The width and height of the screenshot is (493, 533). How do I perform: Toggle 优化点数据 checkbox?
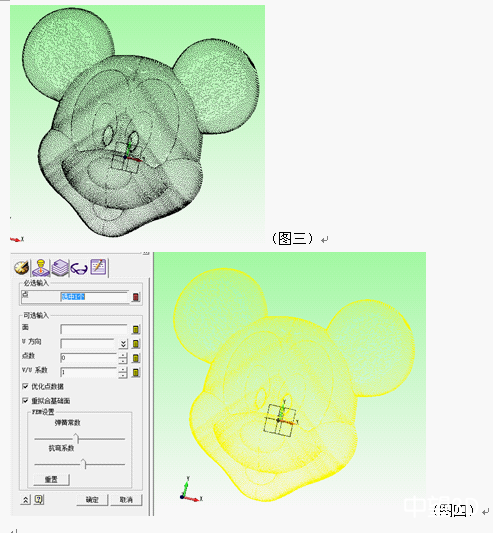coord(25,386)
